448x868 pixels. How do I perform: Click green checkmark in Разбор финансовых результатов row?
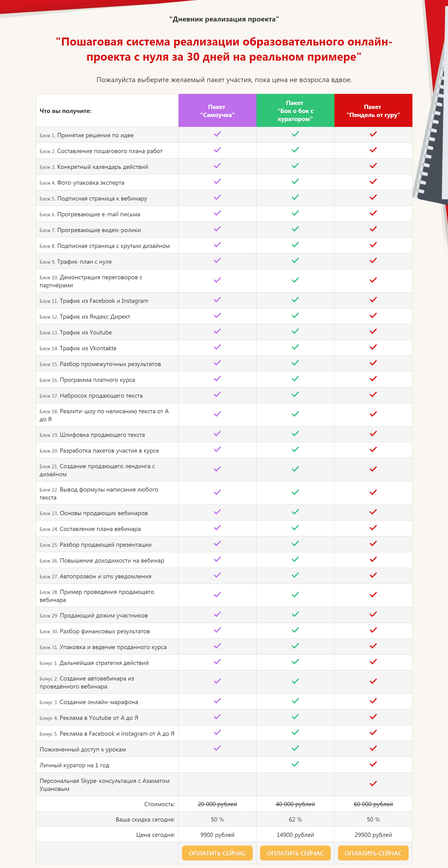click(295, 630)
